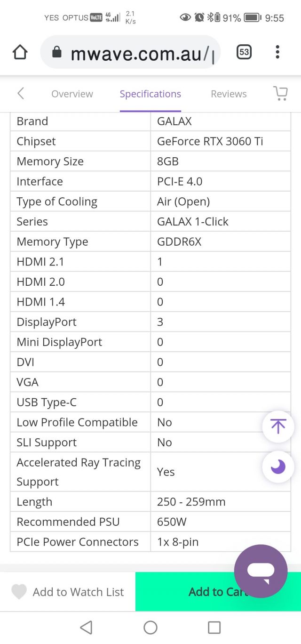Tap the browser home icon
This screenshot has height=644, width=301.
click(x=20, y=52)
